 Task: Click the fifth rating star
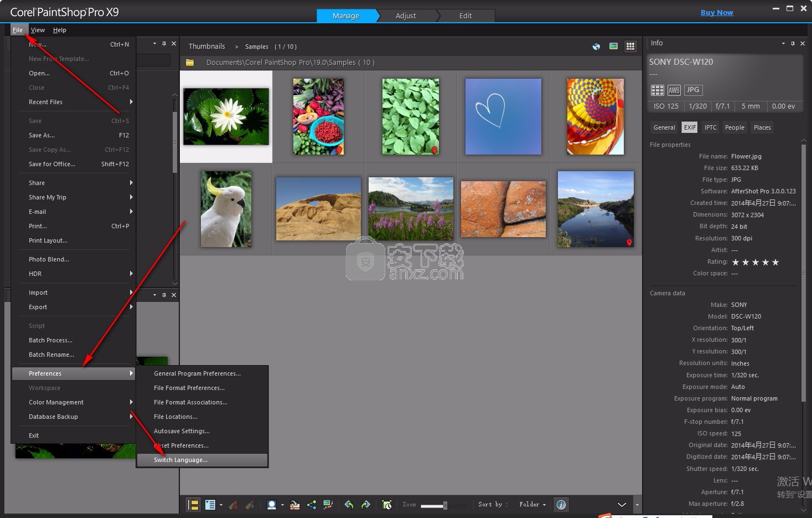click(x=775, y=262)
